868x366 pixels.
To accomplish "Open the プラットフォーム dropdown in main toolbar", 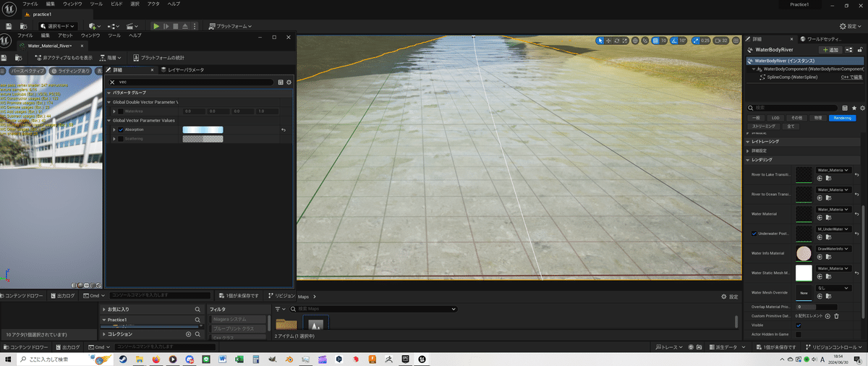I will pos(230,26).
